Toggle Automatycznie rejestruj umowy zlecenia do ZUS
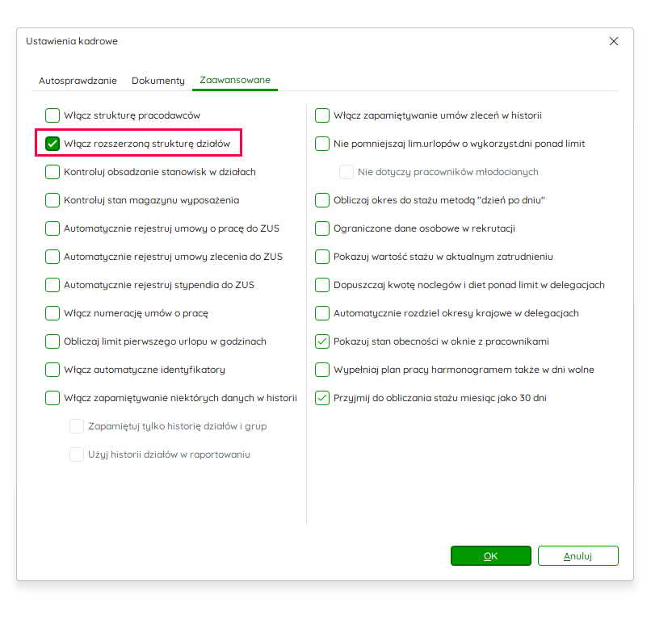The height and width of the screenshot is (628, 672). point(52,257)
